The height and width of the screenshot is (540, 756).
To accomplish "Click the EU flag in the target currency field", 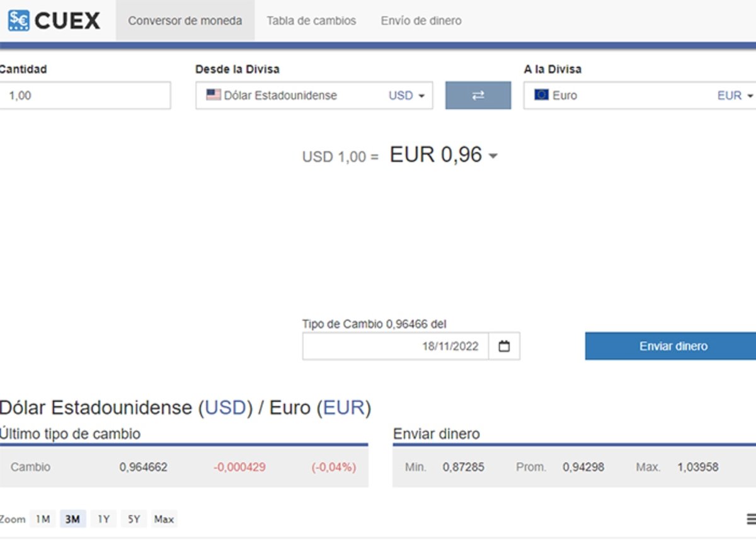I will click(x=541, y=95).
